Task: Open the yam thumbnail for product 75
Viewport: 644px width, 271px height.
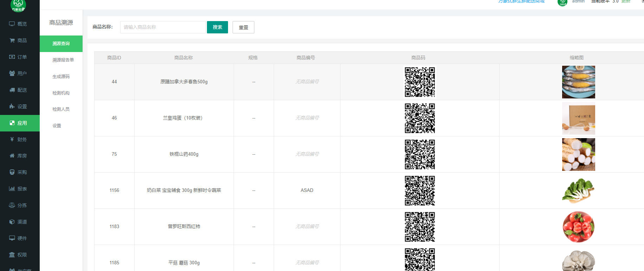Action: pos(579,154)
